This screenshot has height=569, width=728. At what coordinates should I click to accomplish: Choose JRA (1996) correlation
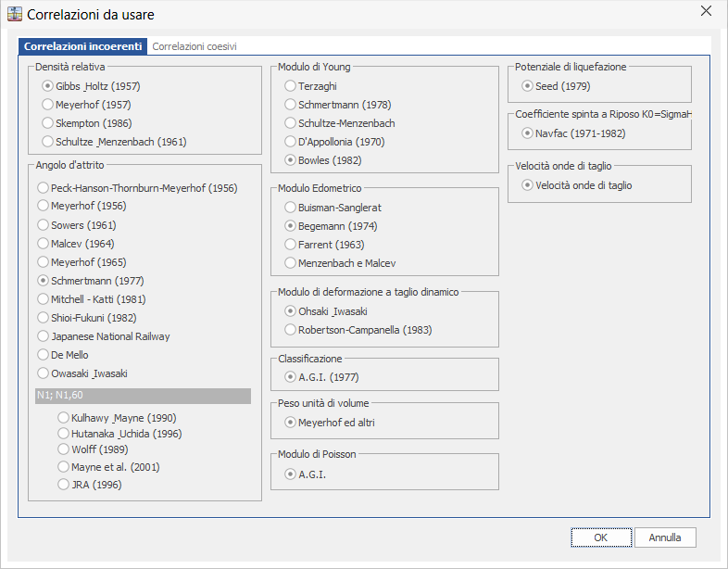click(x=90, y=485)
